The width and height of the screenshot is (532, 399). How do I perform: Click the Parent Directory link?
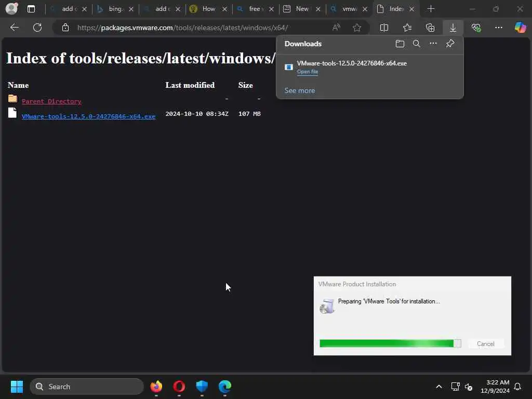click(51, 101)
